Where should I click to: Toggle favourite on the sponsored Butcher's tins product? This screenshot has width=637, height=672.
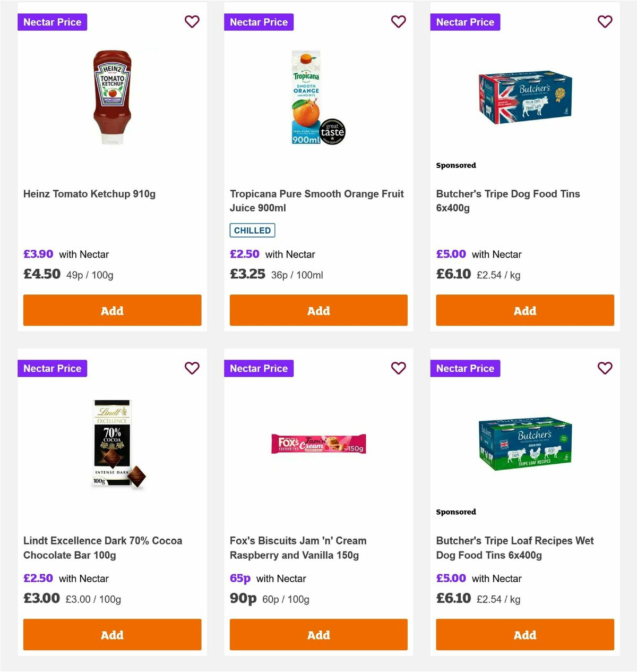tap(605, 22)
